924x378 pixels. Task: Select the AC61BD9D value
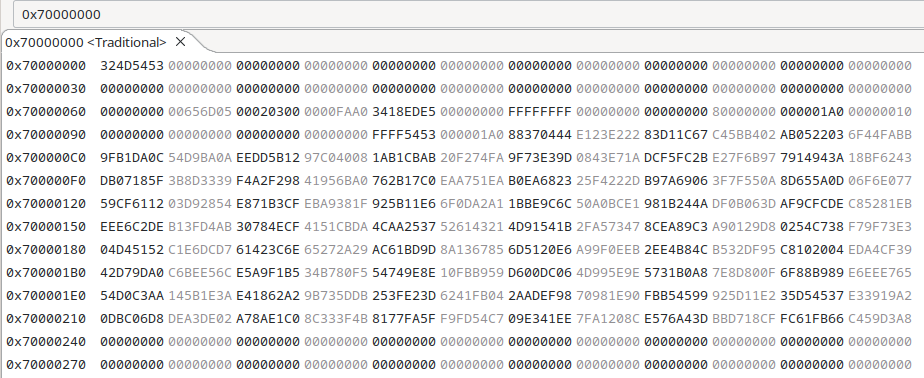(x=404, y=249)
